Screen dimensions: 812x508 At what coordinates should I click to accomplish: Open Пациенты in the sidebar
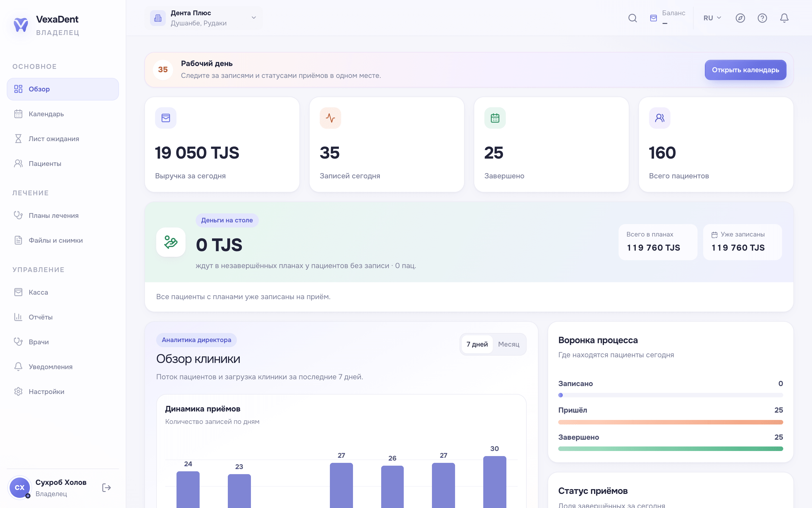pos(63,164)
